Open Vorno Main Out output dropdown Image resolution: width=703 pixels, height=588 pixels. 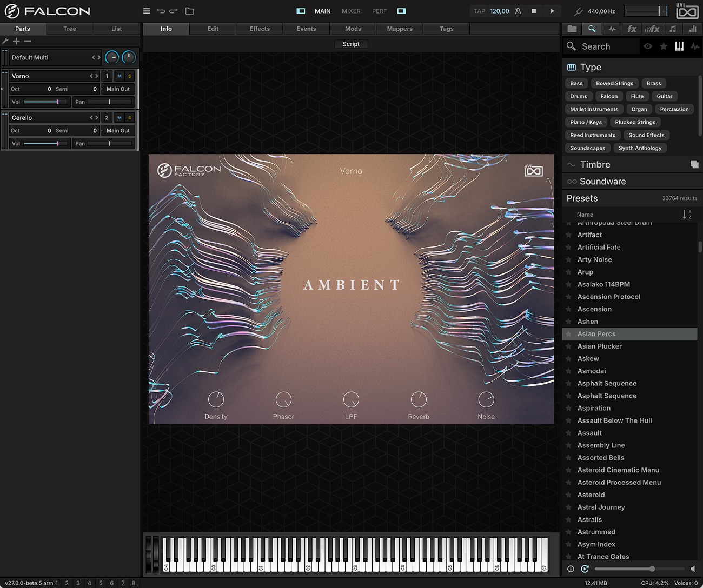[118, 89]
